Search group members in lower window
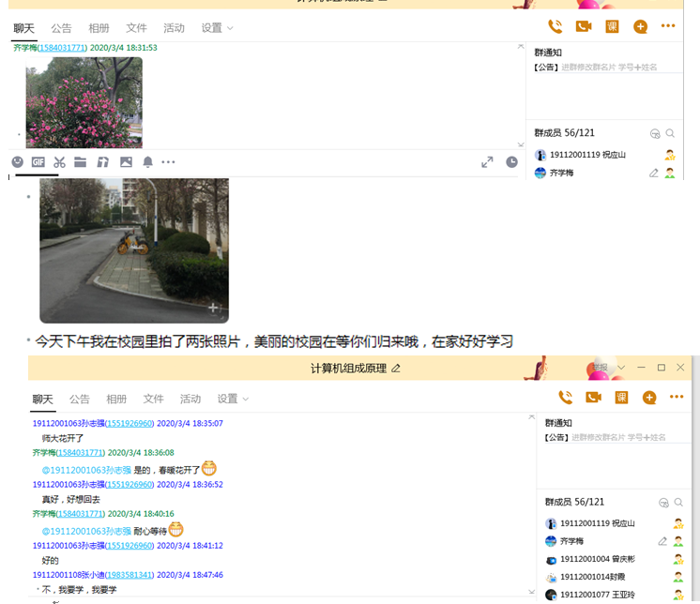Image resolution: width=700 pixels, height=604 pixels. click(x=678, y=503)
